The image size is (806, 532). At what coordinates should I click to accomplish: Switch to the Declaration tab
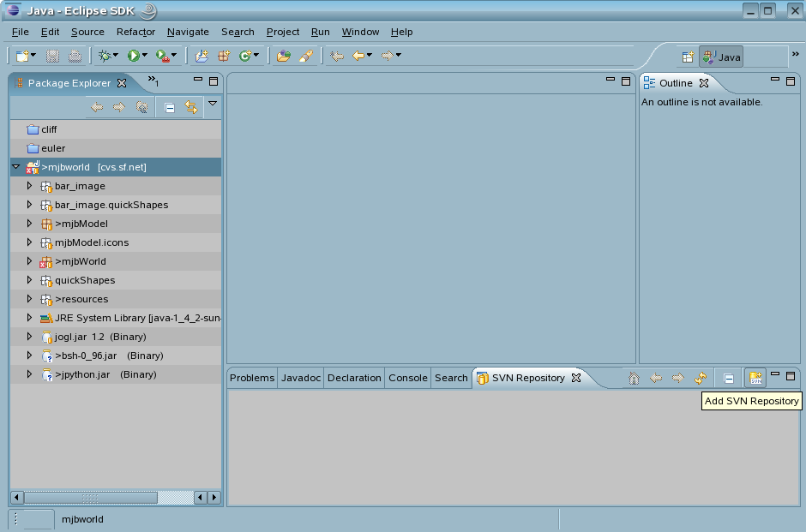coord(354,378)
